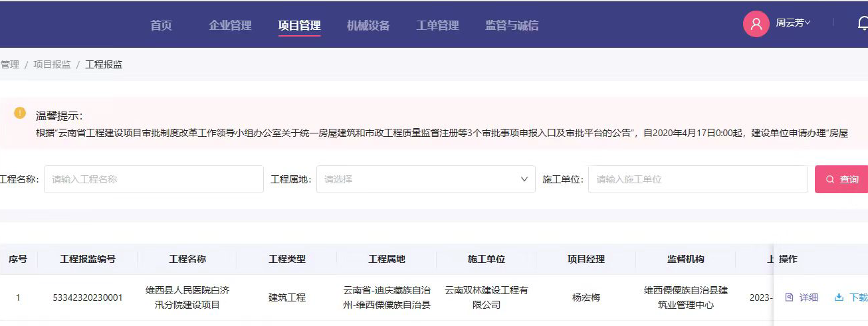Click the 下载 download icon in row 1
Screen dimensions: 868x326
tap(839, 297)
